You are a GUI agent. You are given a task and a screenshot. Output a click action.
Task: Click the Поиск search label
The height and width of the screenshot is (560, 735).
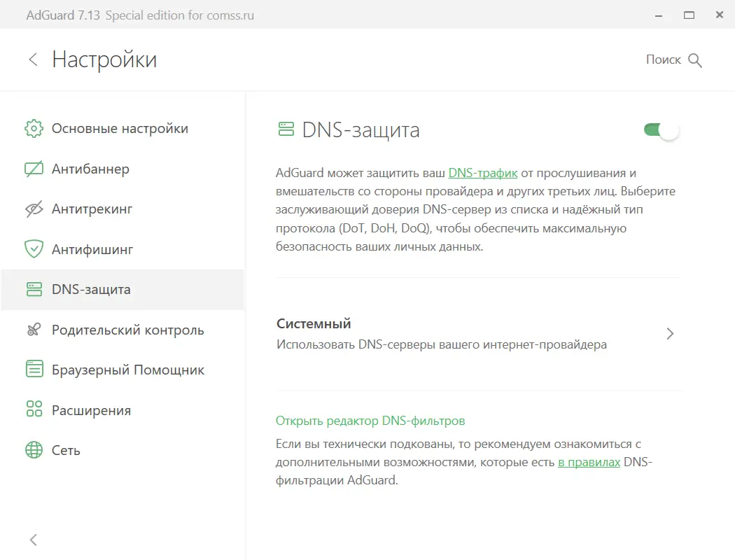pos(664,59)
